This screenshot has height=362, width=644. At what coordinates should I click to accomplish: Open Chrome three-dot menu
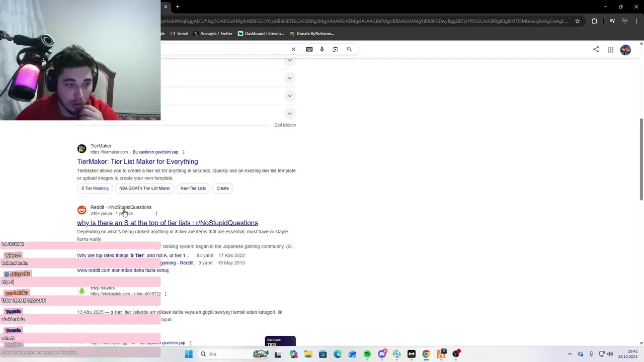637,21
